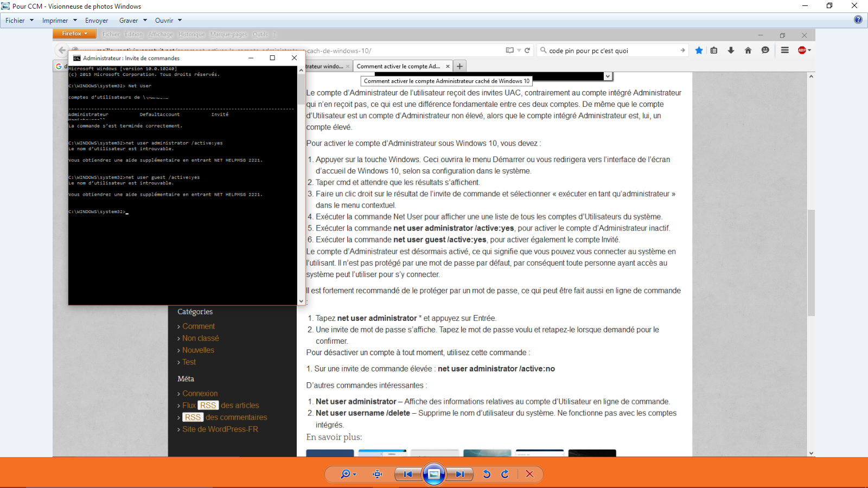
Task: Click the back arrow in pictured Firefox
Action: point(61,50)
